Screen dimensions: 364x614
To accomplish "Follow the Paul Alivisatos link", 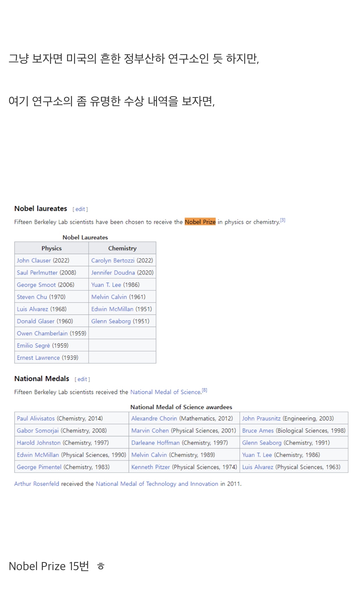I will (36, 418).
